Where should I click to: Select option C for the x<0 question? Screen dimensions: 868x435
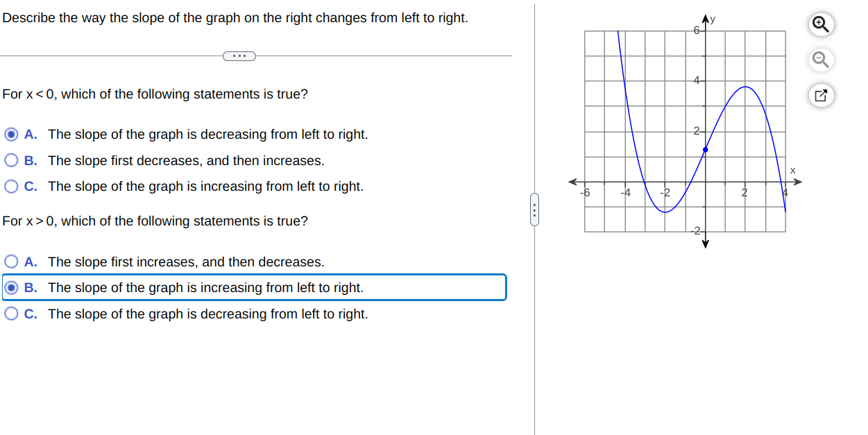pyautogui.click(x=10, y=186)
